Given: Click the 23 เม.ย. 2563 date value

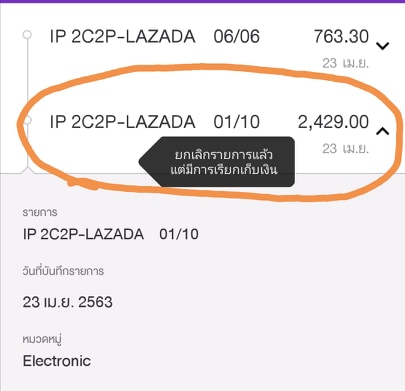Looking at the screenshot, I should pyautogui.click(x=68, y=302).
